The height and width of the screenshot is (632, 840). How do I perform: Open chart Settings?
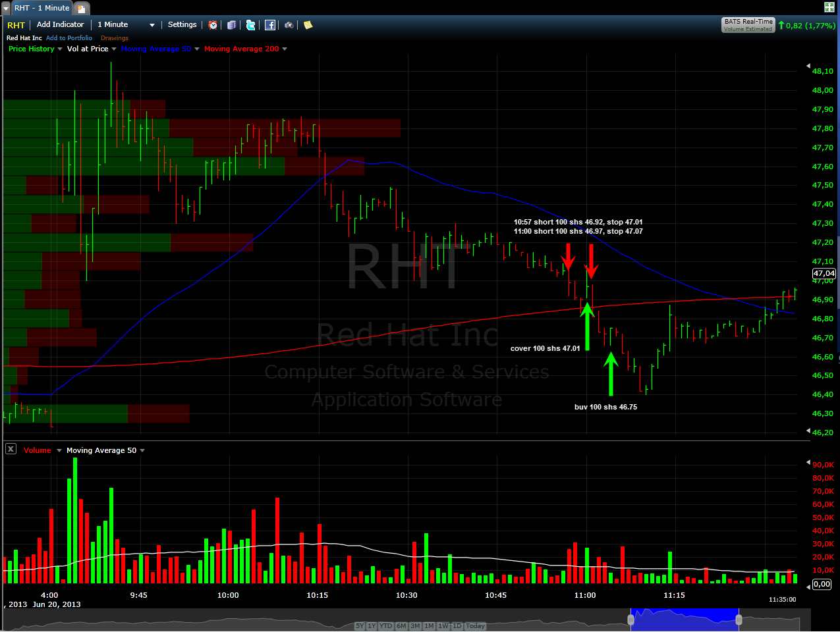click(x=182, y=24)
